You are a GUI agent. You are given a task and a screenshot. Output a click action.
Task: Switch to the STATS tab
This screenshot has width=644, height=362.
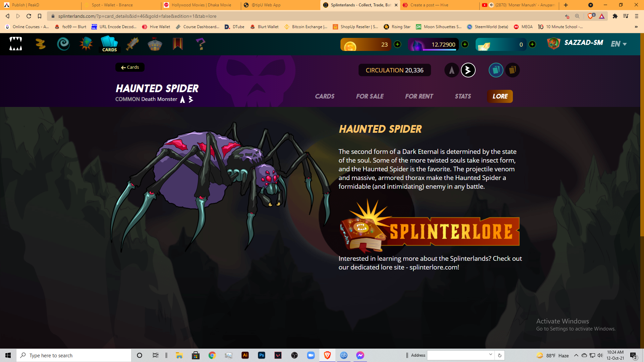pos(463,97)
